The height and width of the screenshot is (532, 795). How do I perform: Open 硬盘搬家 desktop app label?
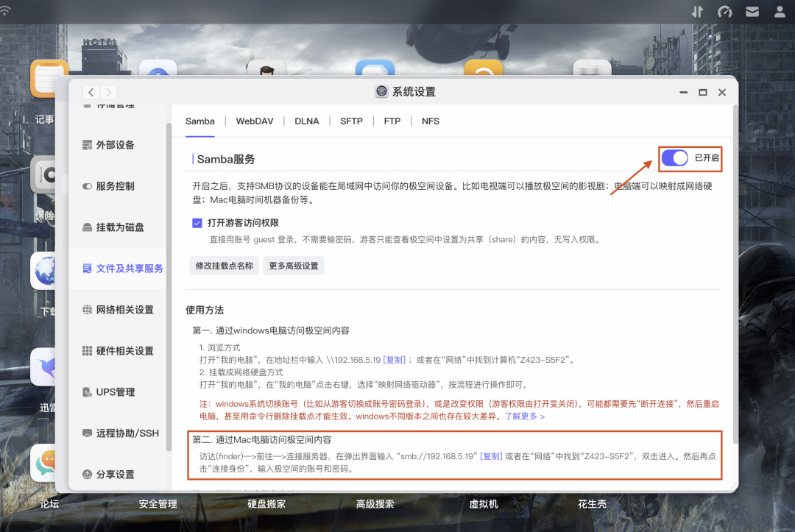pyautogui.click(x=266, y=504)
